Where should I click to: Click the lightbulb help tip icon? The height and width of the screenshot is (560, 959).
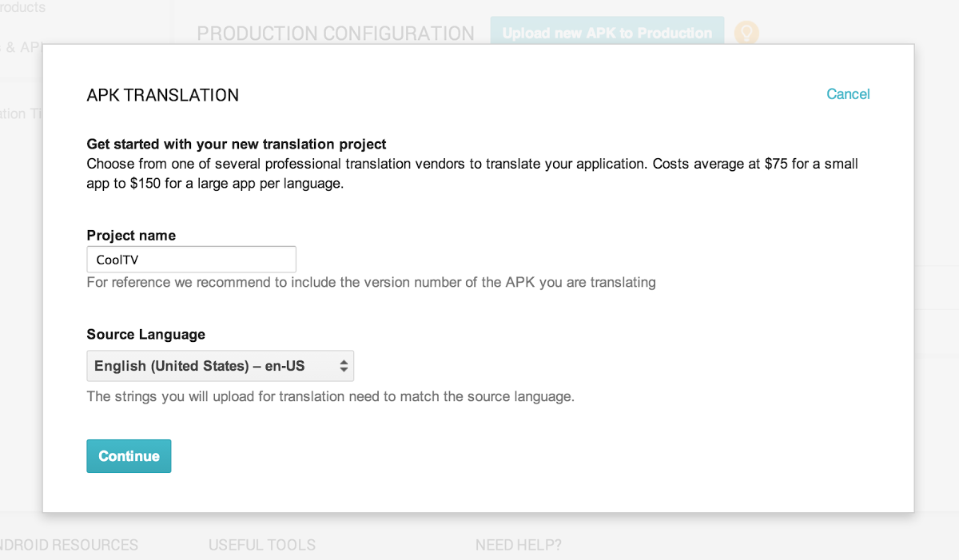(745, 33)
